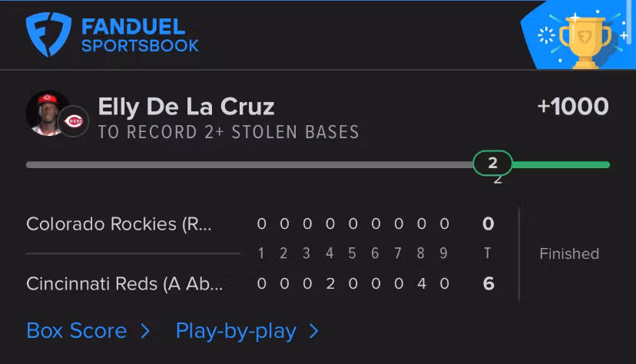
Task: Expand the Box Score chevron arrow
Action: 144,331
